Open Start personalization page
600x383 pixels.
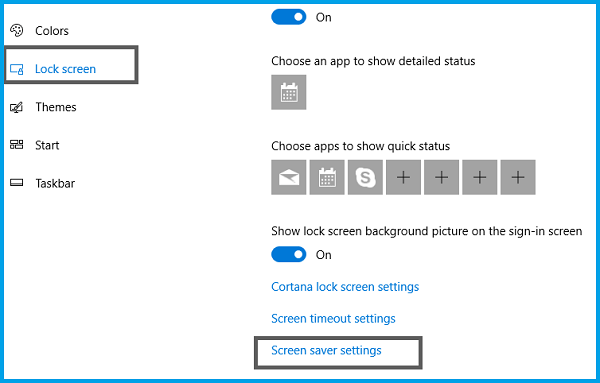click(x=47, y=145)
